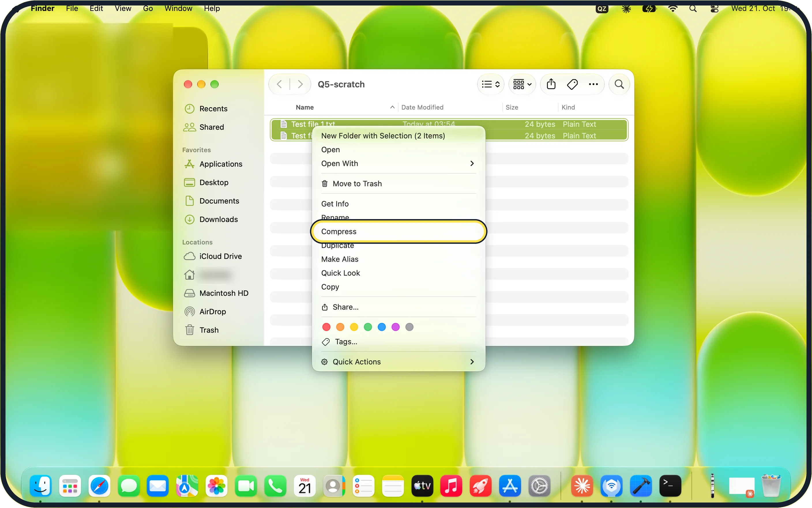Choose Share… from context menu

point(399,307)
